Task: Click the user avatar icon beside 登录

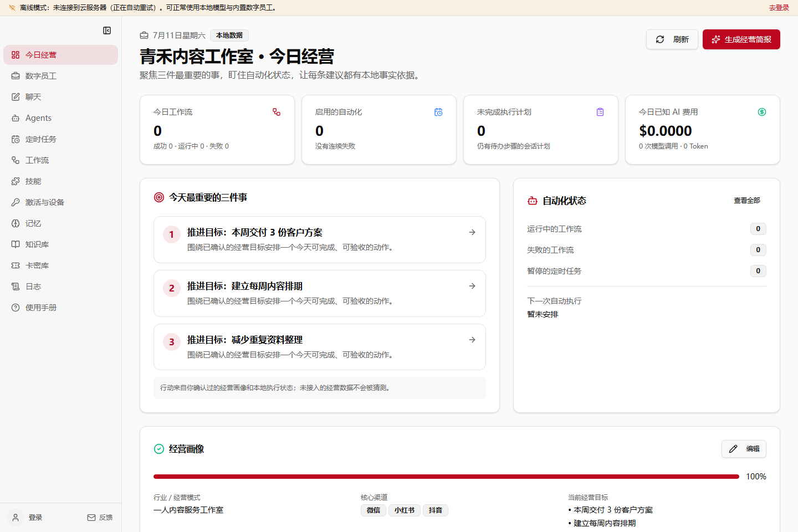Action: click(x=16, y=518)
